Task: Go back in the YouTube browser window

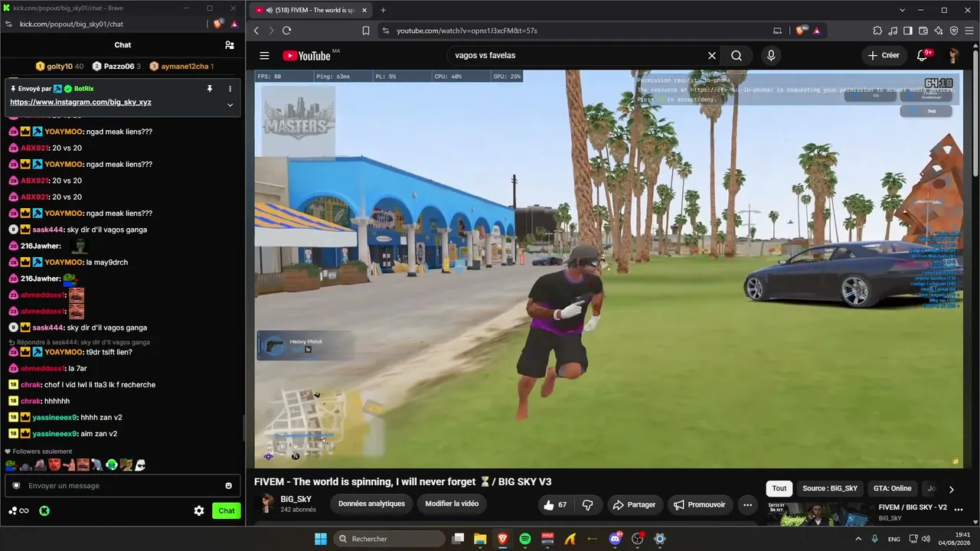Action: click(256, 31)
